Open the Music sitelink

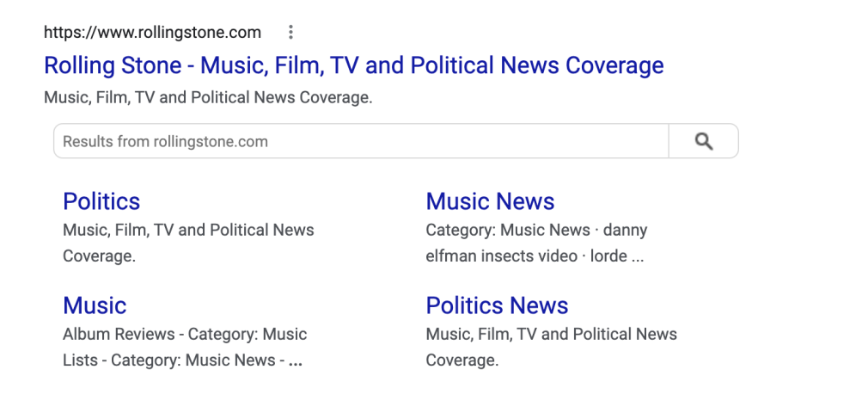tap(95, 305)
